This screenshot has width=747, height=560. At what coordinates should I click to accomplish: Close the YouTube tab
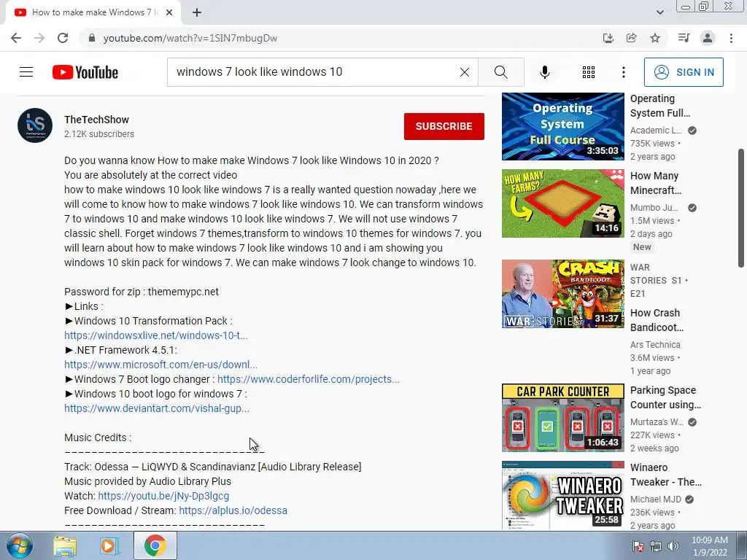point(169,12)
